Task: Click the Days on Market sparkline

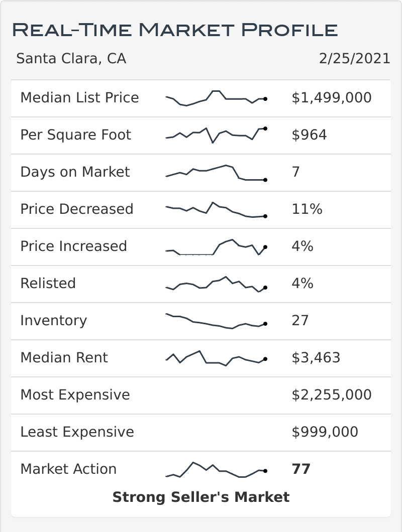Action: [215, 172]
